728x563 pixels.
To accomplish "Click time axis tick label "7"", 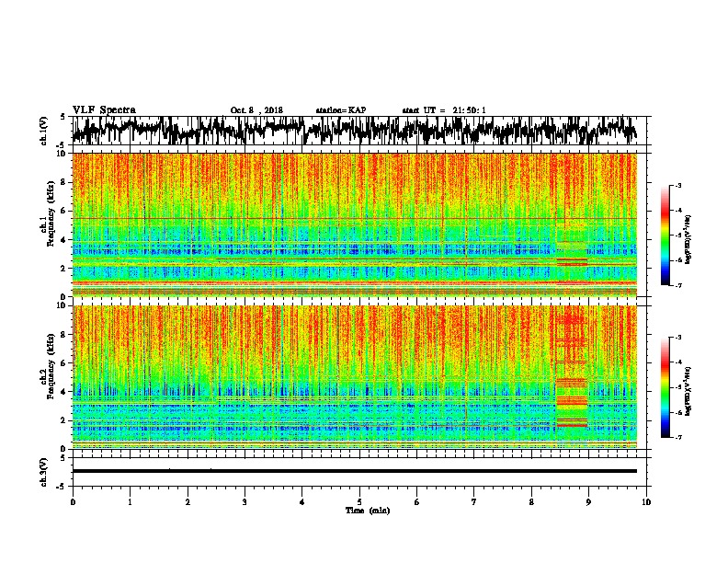I will point(474,502).
